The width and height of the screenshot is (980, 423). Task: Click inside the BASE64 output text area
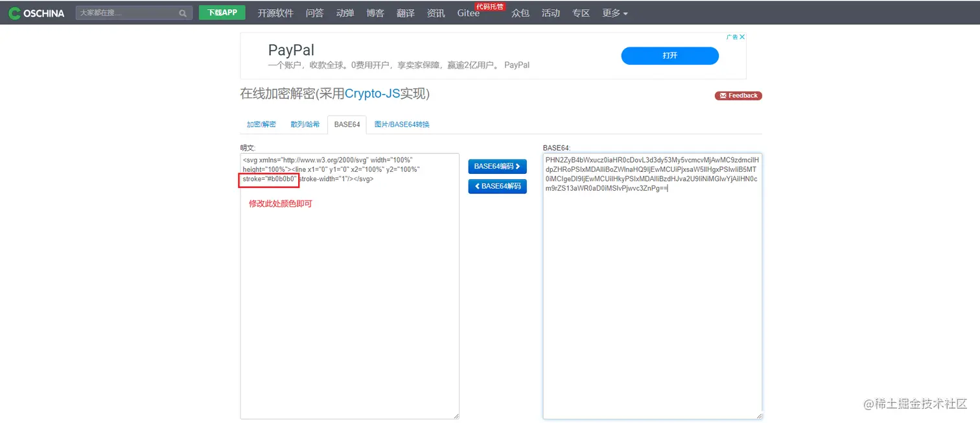tap(653, 286)
